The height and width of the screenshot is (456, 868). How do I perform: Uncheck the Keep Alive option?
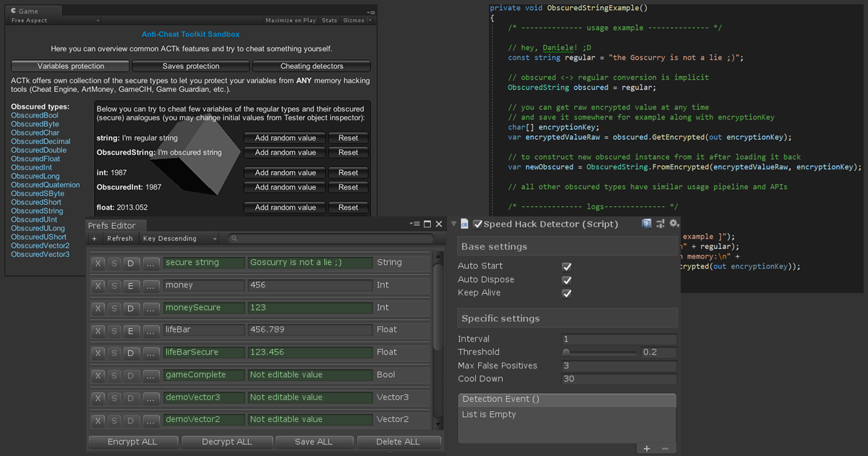(x=567, y=293)
